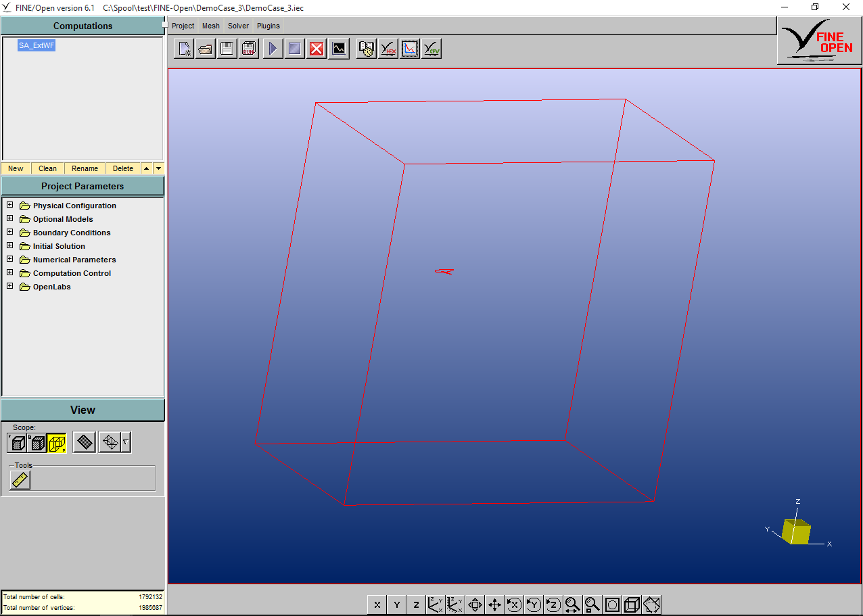This screenshot has height=616, width=863.
Task: Expand the OpenLabs folder
Action: click(x=10, y=286)
